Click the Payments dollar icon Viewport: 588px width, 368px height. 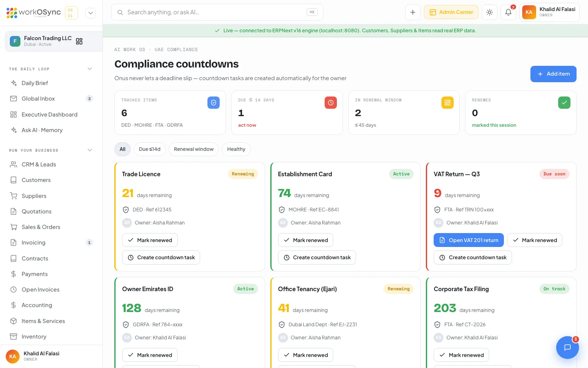click(x=13, y=274)
